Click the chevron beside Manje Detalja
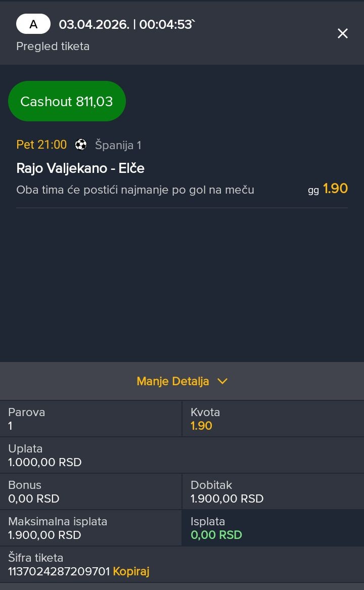The image size is (364, 590). click(222, 381)
